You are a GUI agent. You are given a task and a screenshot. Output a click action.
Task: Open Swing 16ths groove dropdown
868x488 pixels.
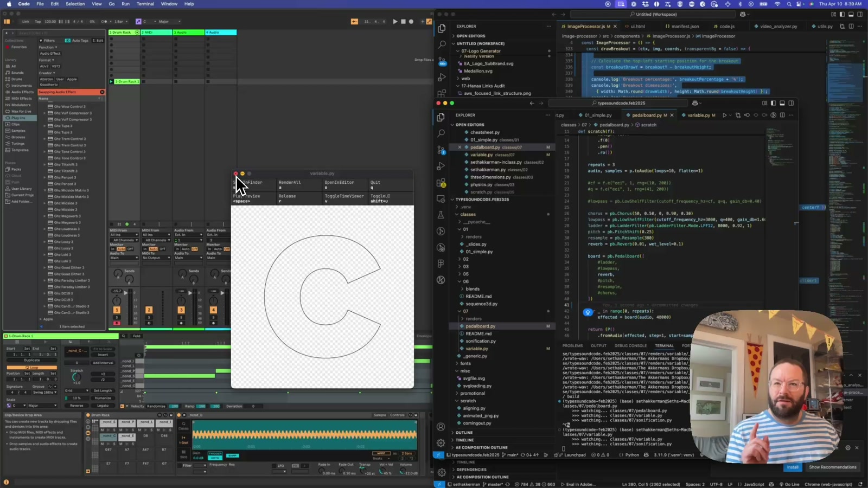(x=44, y=392)
